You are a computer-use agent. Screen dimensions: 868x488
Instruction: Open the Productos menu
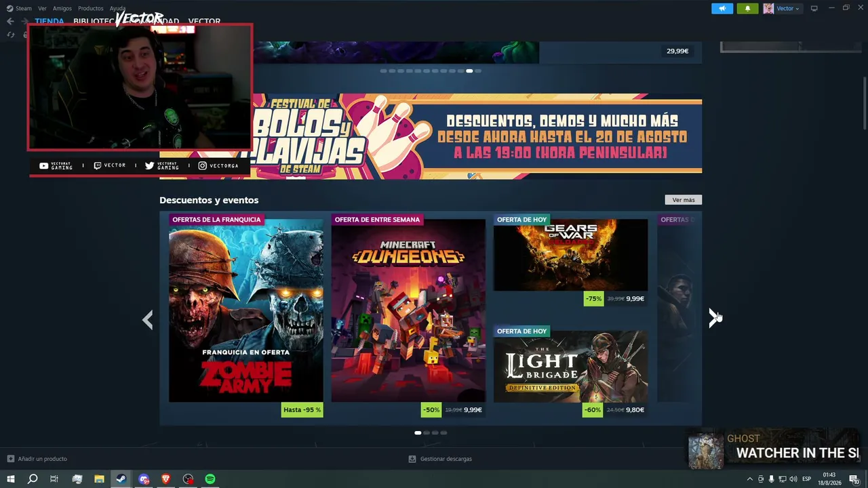click(91, 8)
